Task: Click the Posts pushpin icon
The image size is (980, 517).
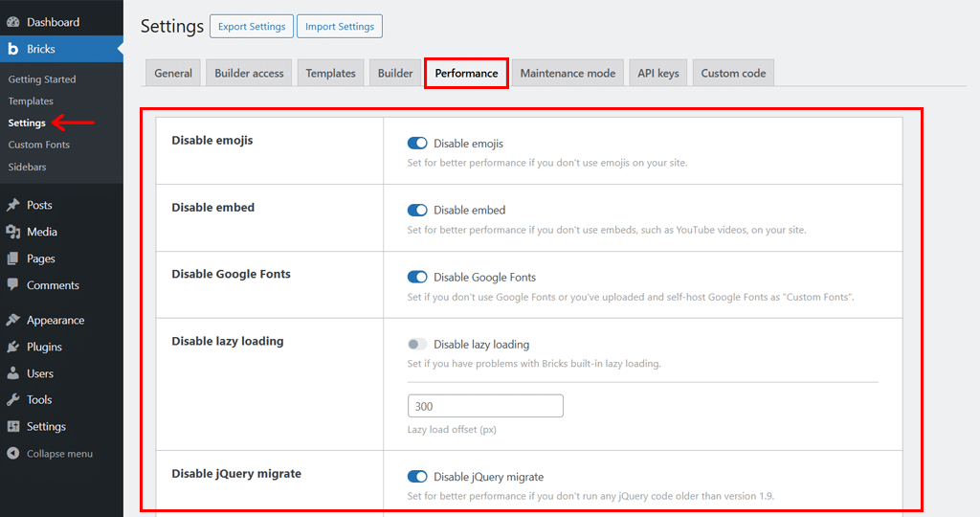Action: pos(13,205)
